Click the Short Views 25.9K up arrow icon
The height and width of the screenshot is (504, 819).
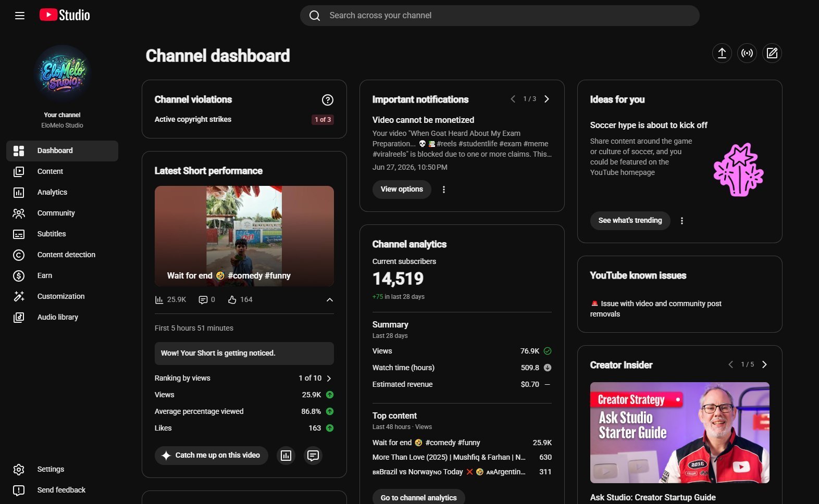click(x=330, y=395)
